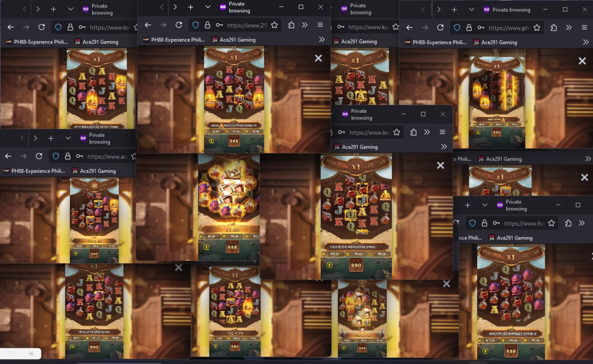Open a new tab in top-center window
Image resolution: width=593 pixels, height=364 pixels.
coord(190,7)
